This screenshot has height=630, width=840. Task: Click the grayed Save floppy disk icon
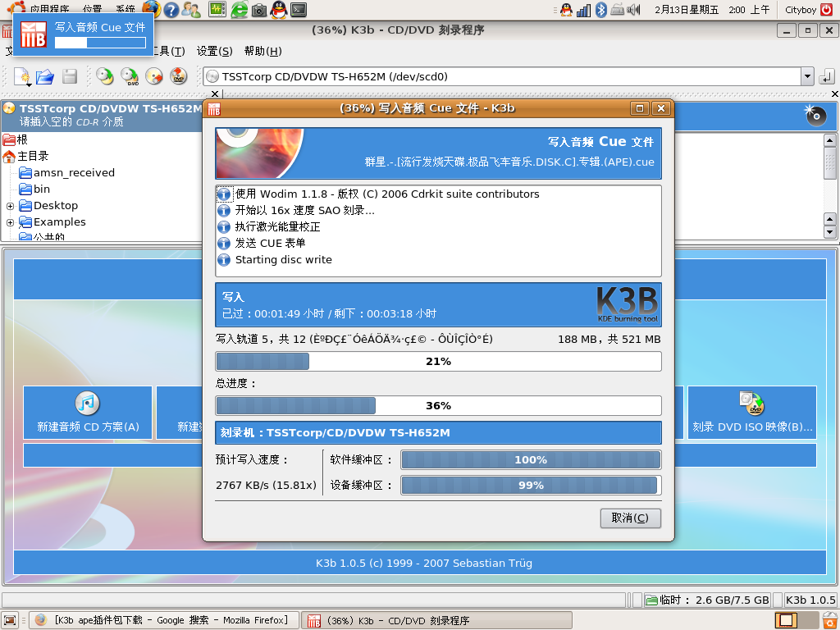[x=70, y=76]
